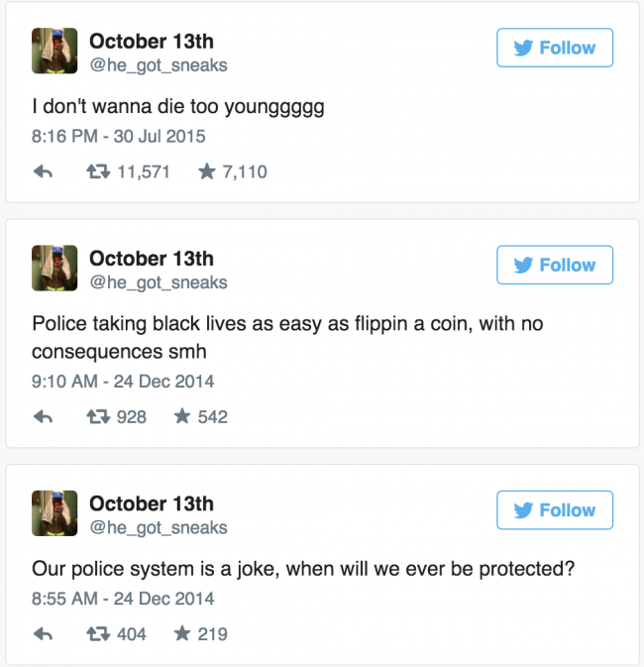644x667 pixels.
Task: Follow the account on the first tweet
Action: (x=555, y=48)
